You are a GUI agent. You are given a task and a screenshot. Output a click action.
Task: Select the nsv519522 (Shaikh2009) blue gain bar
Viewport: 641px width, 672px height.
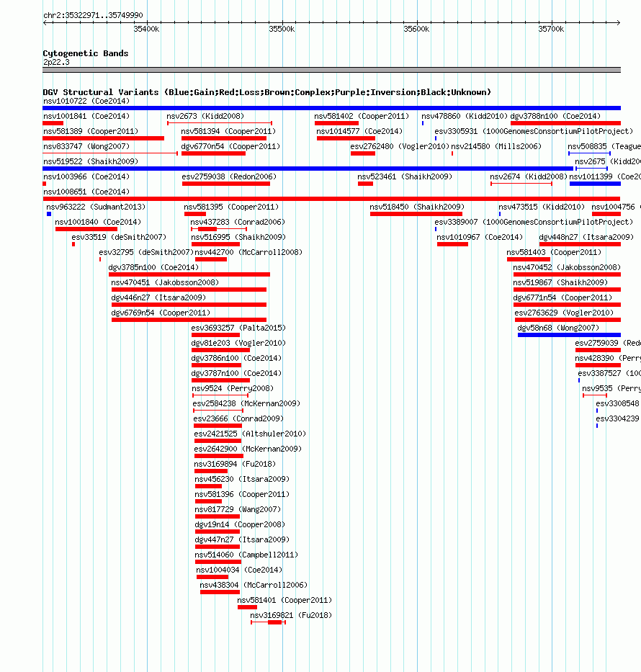308,169
